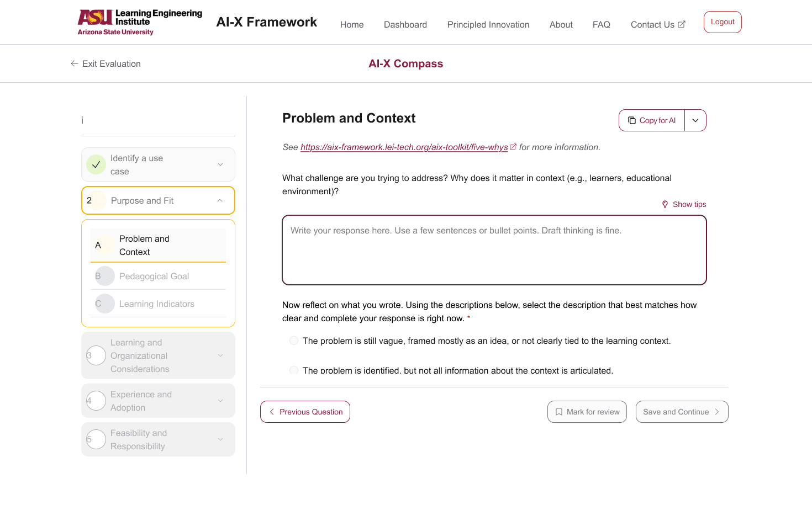Click the info icon above the step list

[82, 120]
